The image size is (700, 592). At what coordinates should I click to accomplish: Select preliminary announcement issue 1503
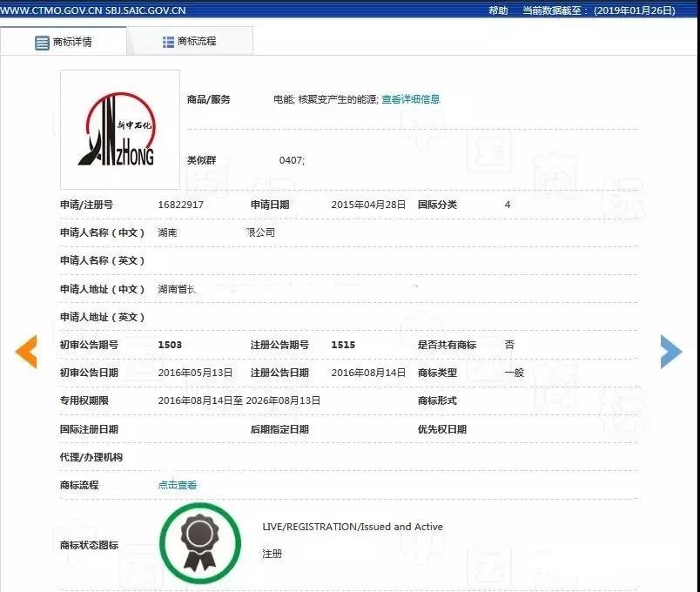tap(170, 345)
